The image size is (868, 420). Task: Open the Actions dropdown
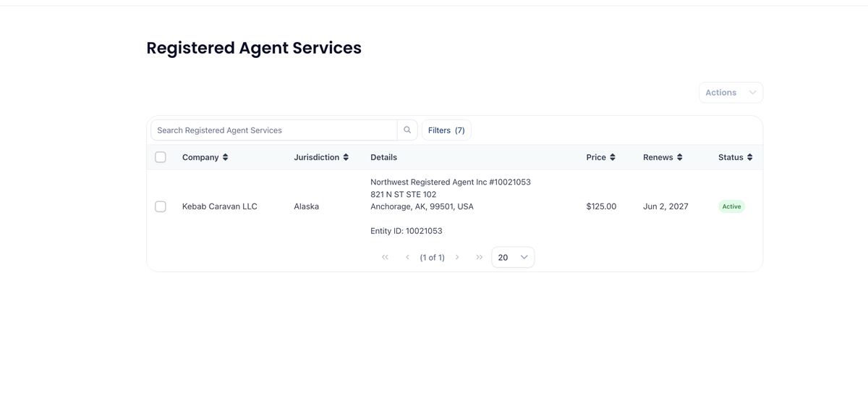(731, 93)
